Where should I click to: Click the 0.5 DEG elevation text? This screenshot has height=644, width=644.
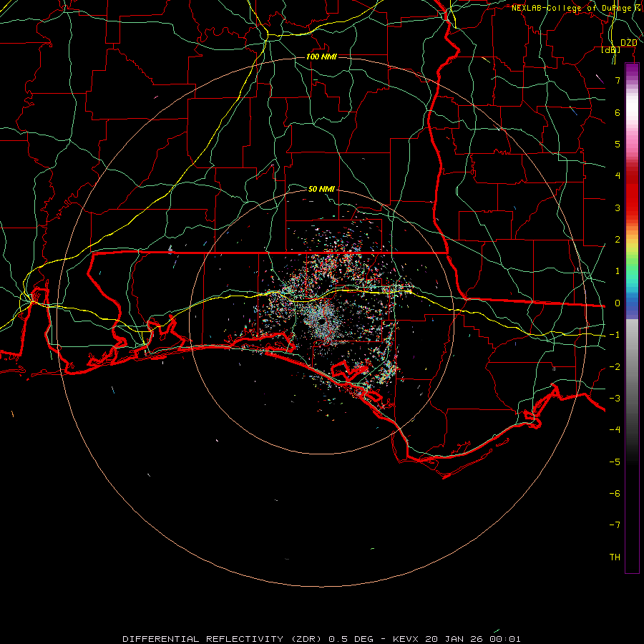point(351,639)
